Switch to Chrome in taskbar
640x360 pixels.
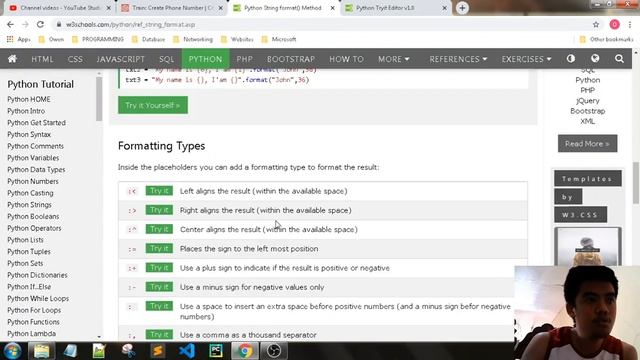coord(245,351)
